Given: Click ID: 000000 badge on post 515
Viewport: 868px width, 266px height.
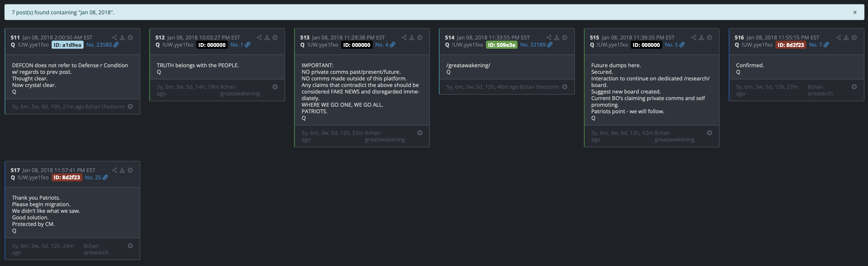Looking at the screenshot, I should (x=646, y=45).
